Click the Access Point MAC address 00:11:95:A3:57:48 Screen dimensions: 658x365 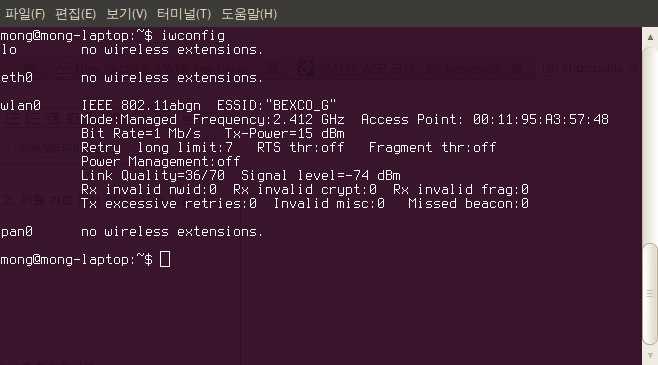(x=540, y=120)
